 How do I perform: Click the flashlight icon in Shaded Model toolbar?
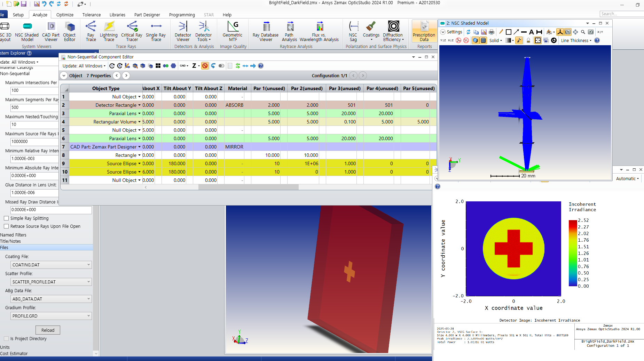pos(519,40)
